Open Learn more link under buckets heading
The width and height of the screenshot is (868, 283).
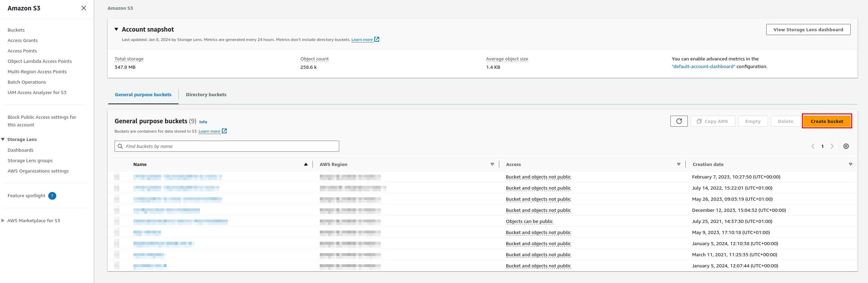coord(209,131)
